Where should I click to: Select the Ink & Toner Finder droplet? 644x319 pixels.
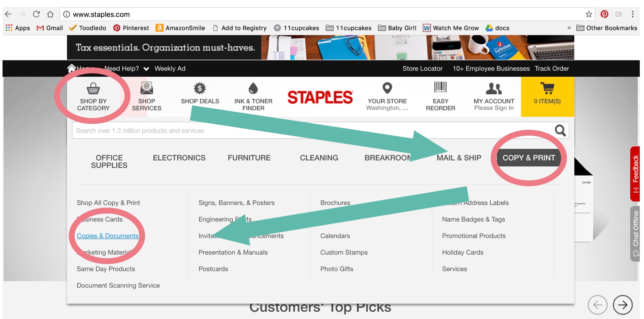point(253,88)
